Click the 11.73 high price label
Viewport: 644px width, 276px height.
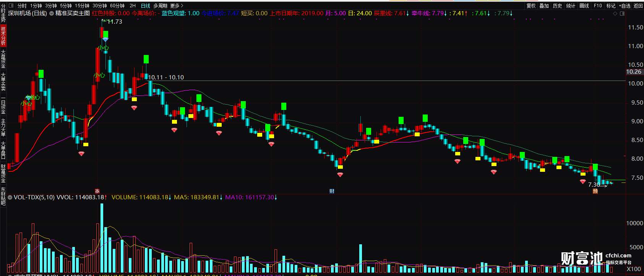pos(115,22)
